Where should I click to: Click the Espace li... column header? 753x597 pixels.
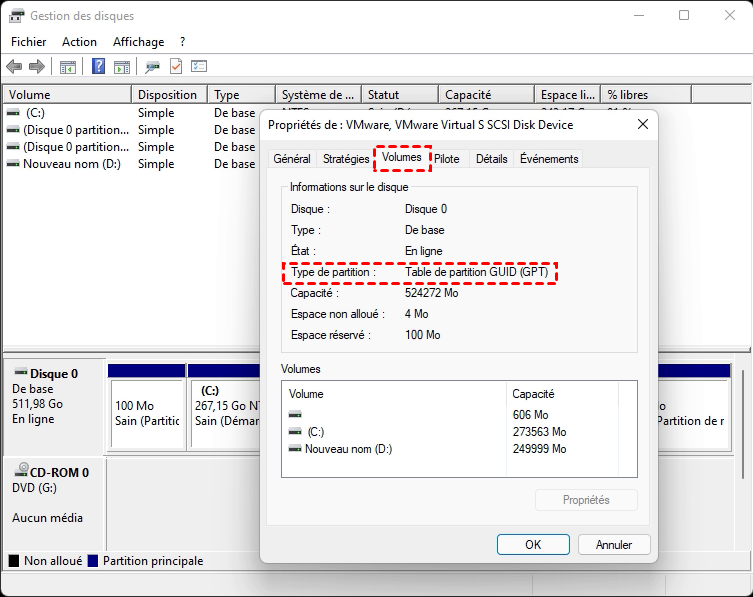568,95
